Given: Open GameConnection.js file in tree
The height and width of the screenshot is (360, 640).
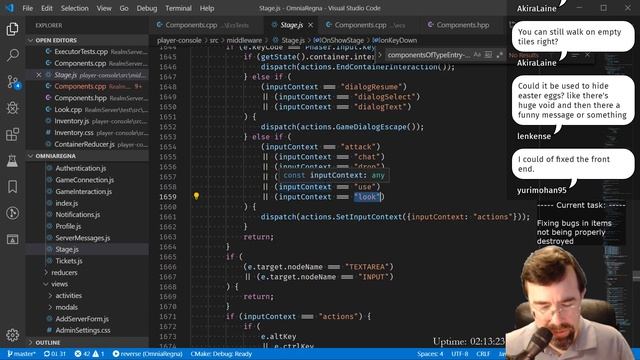Looking at the screenshot, I should [x=84, y=180].
